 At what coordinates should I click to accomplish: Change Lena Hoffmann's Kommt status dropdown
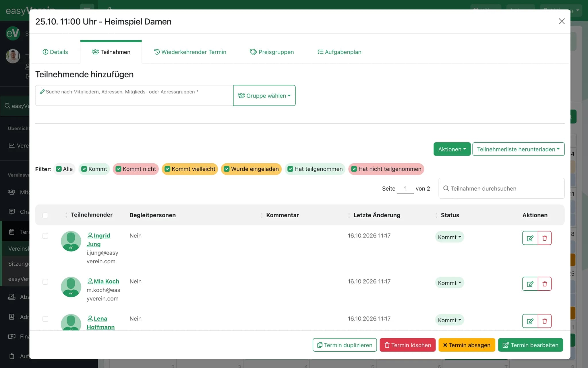pyautogui.click(x=449, y=320)
